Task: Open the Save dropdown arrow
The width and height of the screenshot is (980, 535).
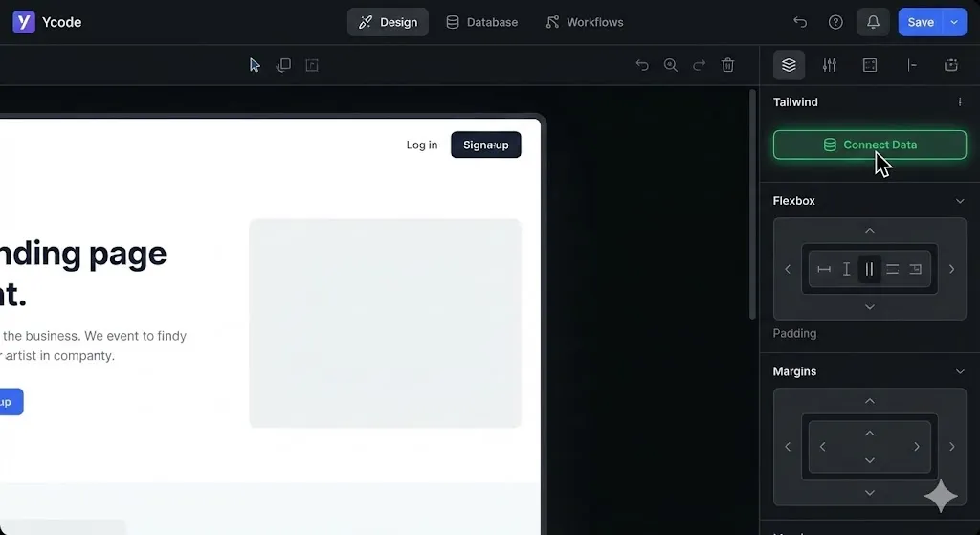Action: tap(954, 22)
